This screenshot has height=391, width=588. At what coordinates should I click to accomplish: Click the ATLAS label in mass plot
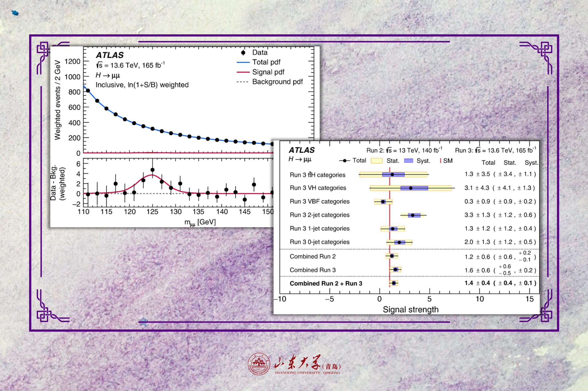(110, 55)
